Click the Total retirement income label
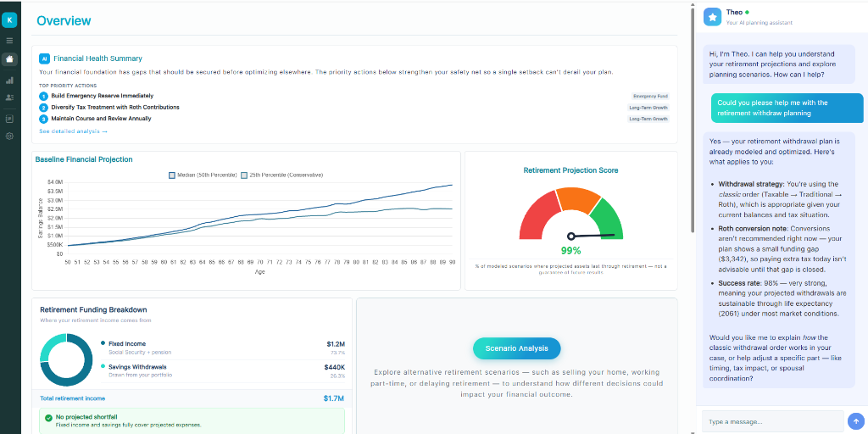The width and height of the screenshot is (868, 434). (x=73, y=398)
